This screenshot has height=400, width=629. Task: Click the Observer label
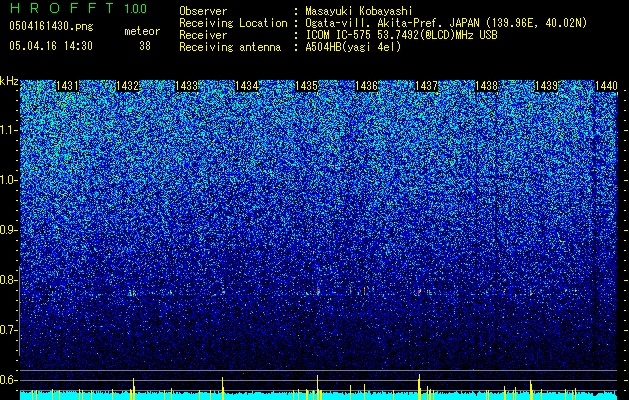tap(203, 11)
